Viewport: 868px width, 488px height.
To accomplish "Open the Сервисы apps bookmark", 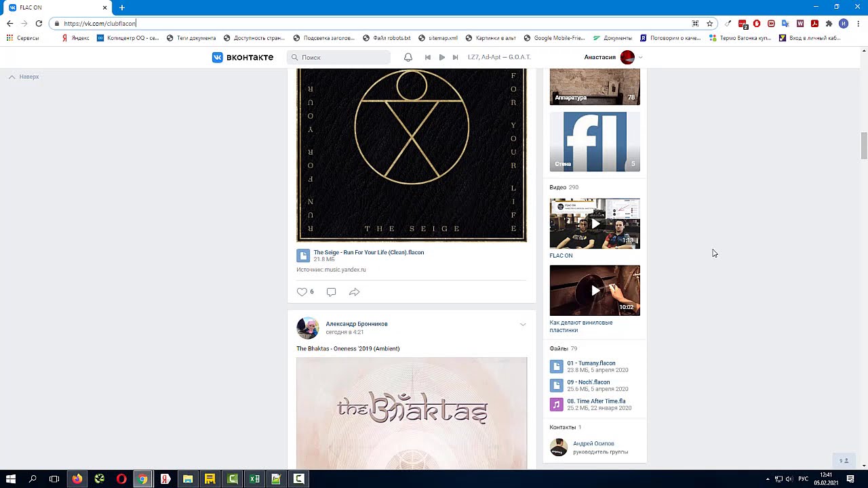I will click(x=22, y=38).
